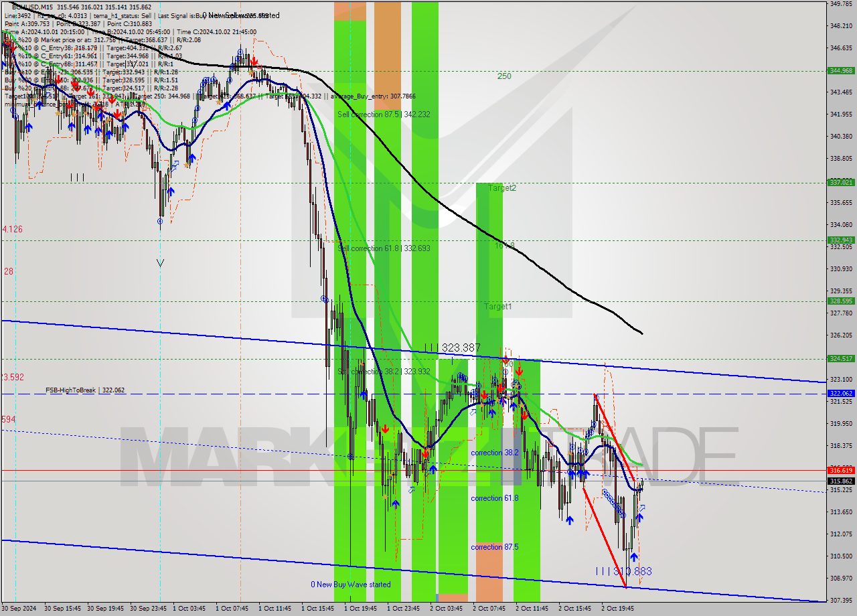Click the green 332.943 price tag

click(841, 240)
